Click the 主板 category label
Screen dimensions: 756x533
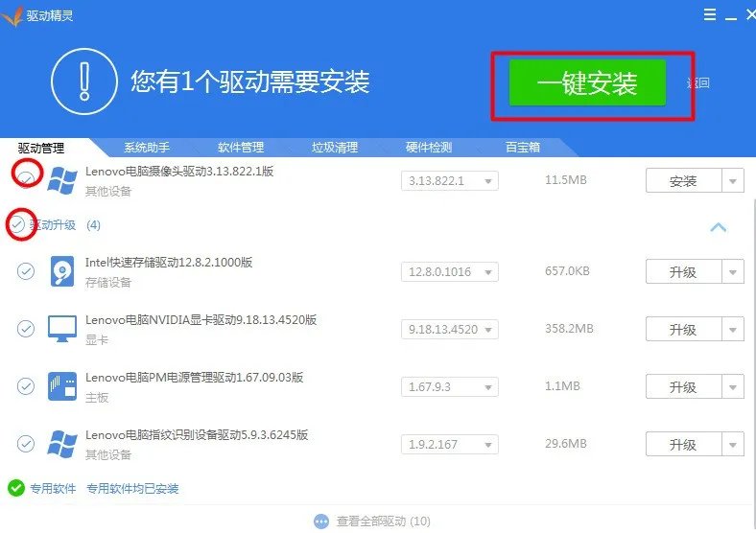(x=97, y=398)
